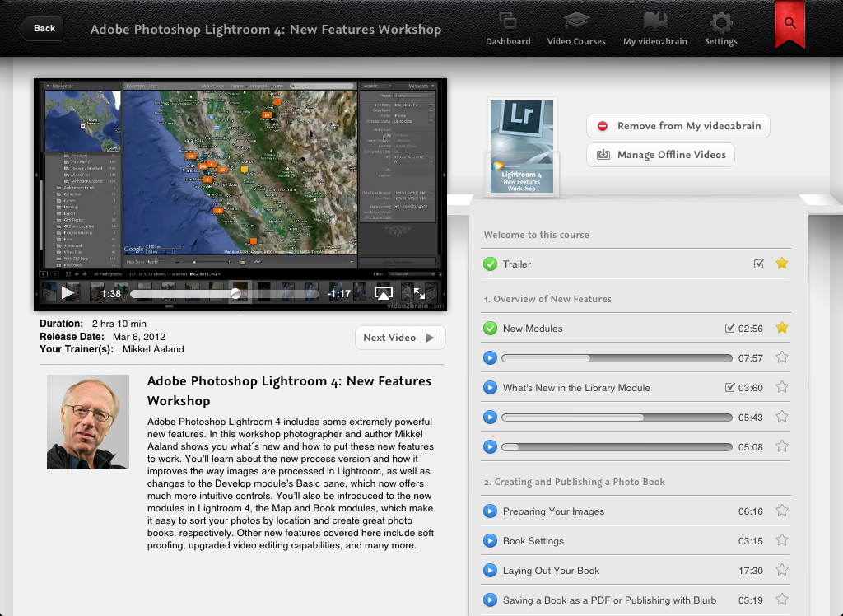Click the green check icon beside New Modules

point(490,328)
